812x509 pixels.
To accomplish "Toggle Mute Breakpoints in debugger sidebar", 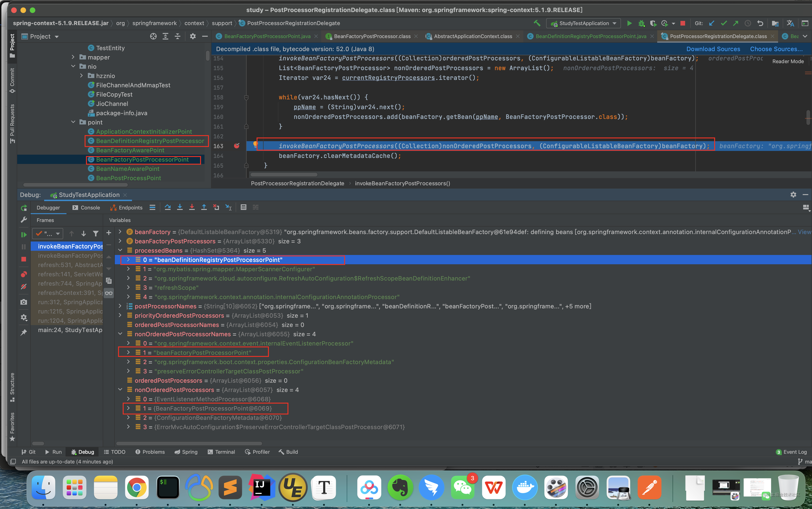I will pos(23,287).
